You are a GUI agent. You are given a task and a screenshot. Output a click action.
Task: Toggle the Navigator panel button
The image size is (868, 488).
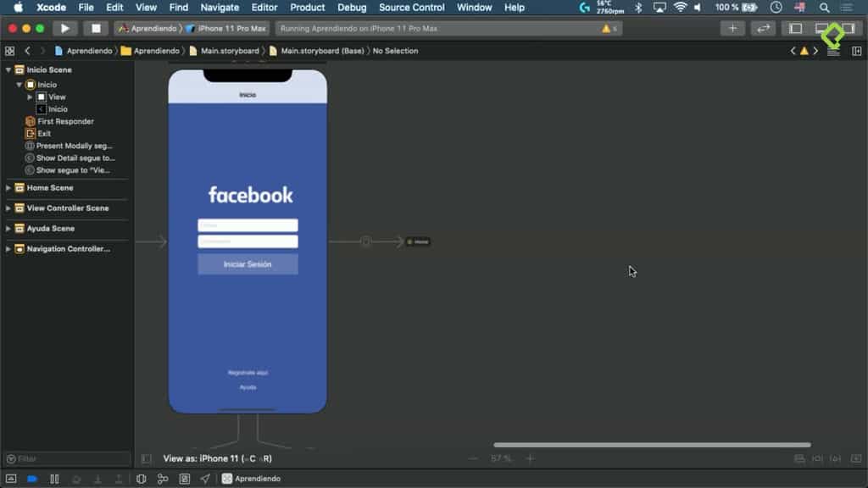pos(795,28)
